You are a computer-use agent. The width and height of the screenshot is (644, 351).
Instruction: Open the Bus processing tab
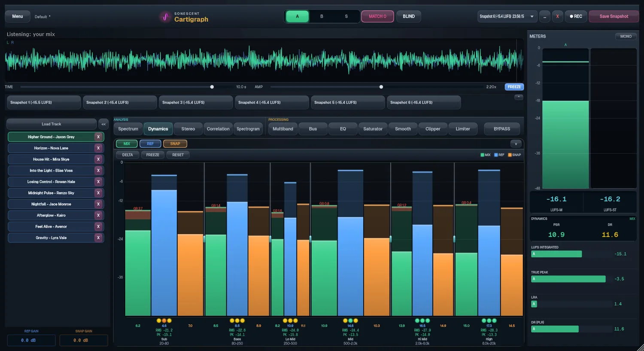click(x=313, y=129)
